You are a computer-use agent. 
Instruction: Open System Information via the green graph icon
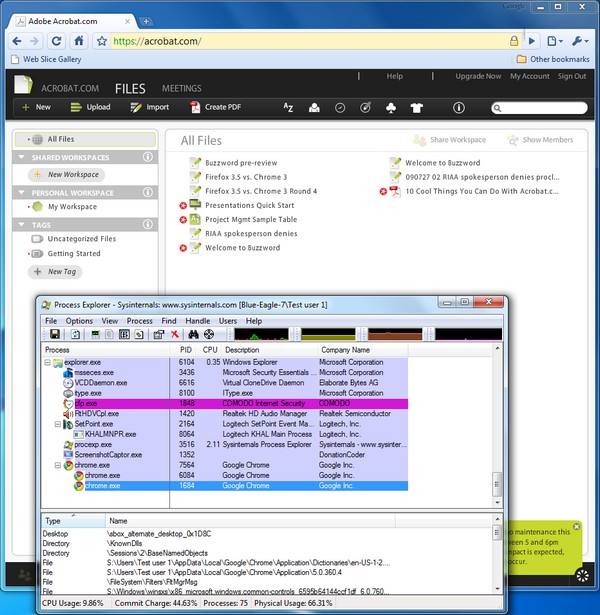(x=95, y=334)
